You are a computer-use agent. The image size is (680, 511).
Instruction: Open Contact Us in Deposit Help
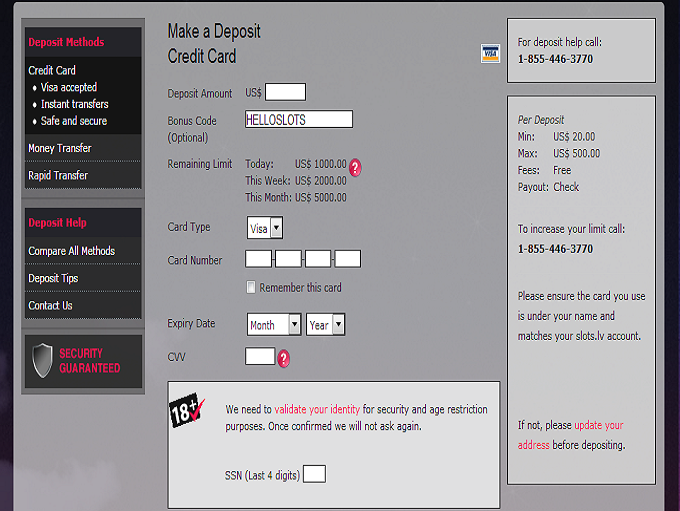coord(50,305)
